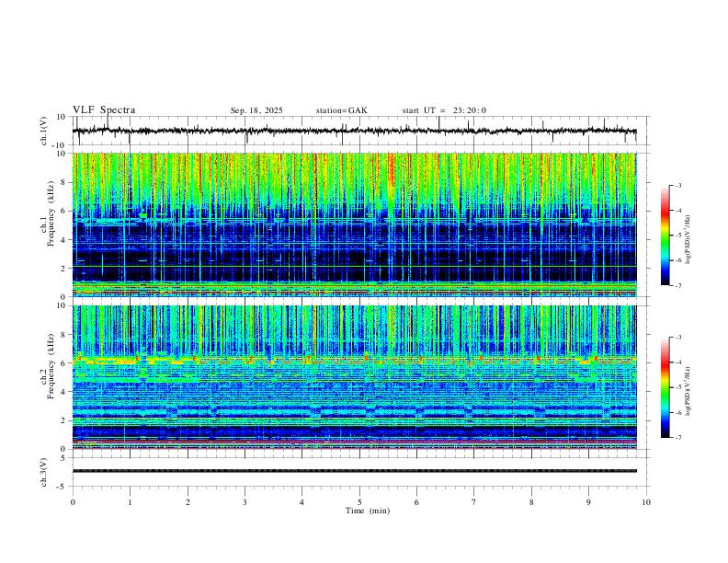
Task: Click the "VLF Spectra" plot title
Action: pyautogui.click(x=104, y=110)
